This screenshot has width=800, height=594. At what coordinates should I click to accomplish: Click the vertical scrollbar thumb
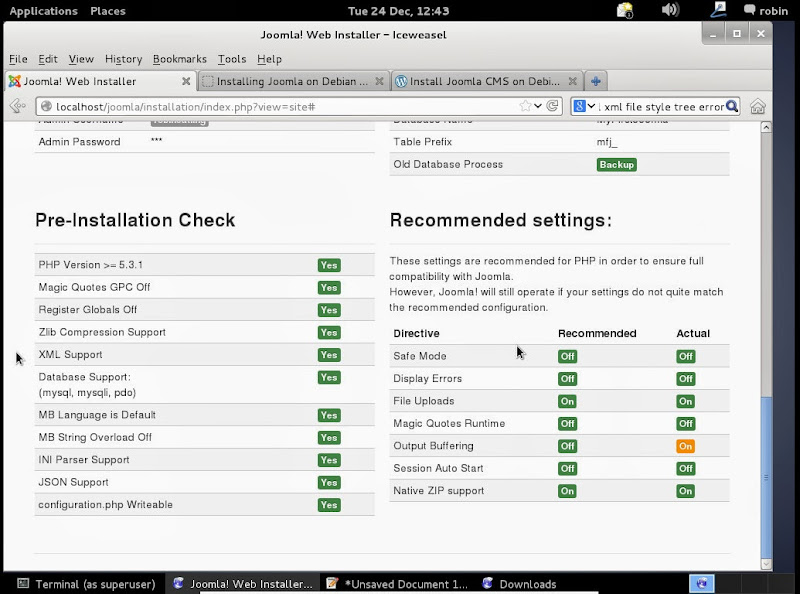coord(766,477)
